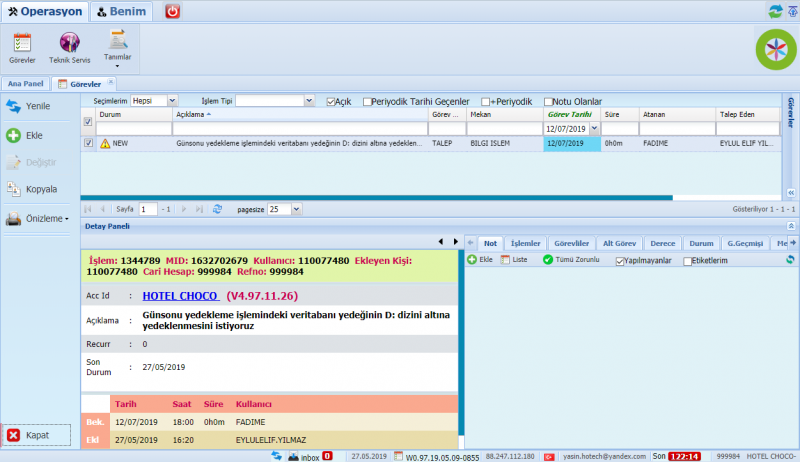
Task: Click the Turkish flag icon in status bar
Action: point(549,457)
